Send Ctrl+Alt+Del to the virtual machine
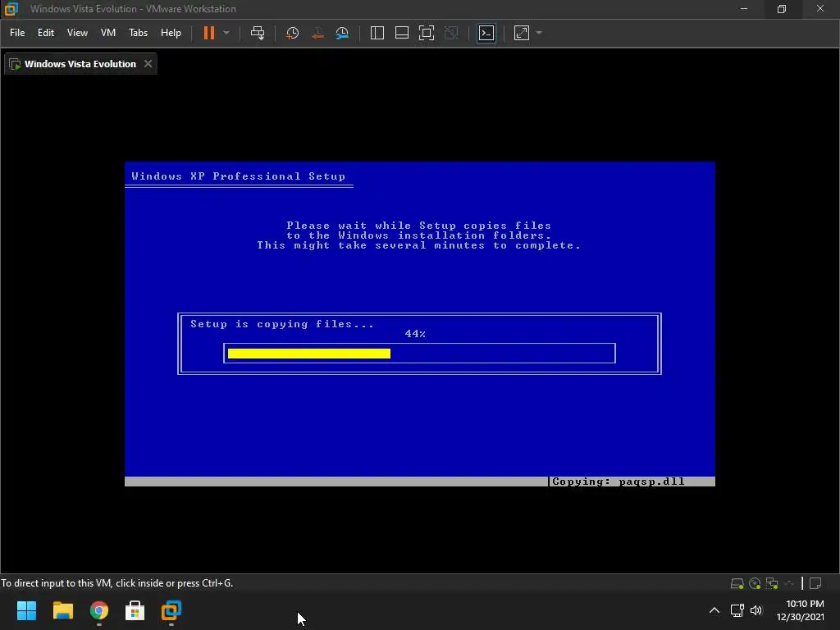Image resolution: width=840 pixels, height=630 pixels. coord(258,33)
